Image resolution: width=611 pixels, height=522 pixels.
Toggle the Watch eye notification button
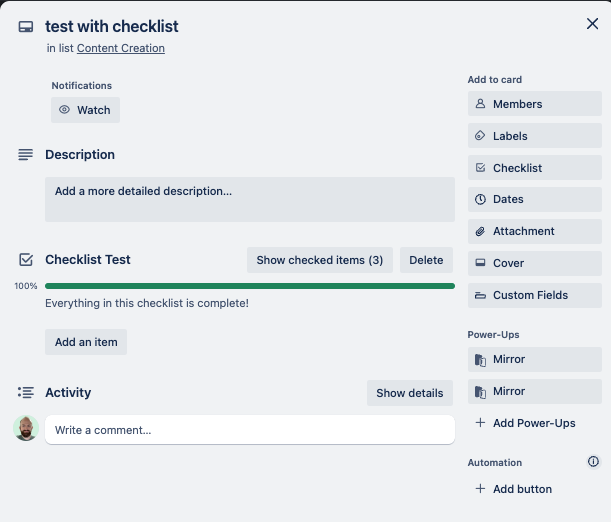[x=85, y=110]
